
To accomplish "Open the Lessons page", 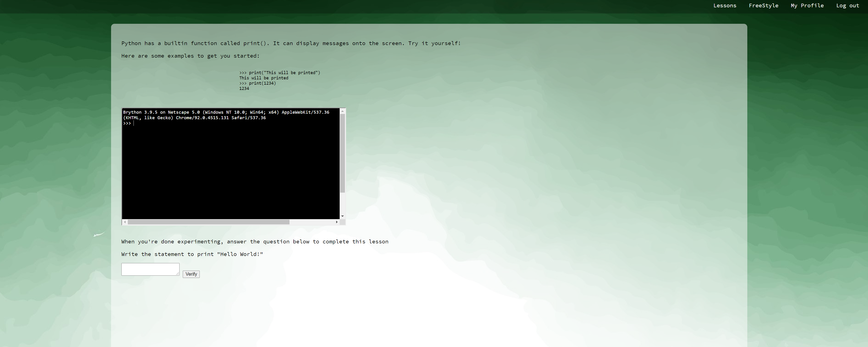I will click(724, 6).
